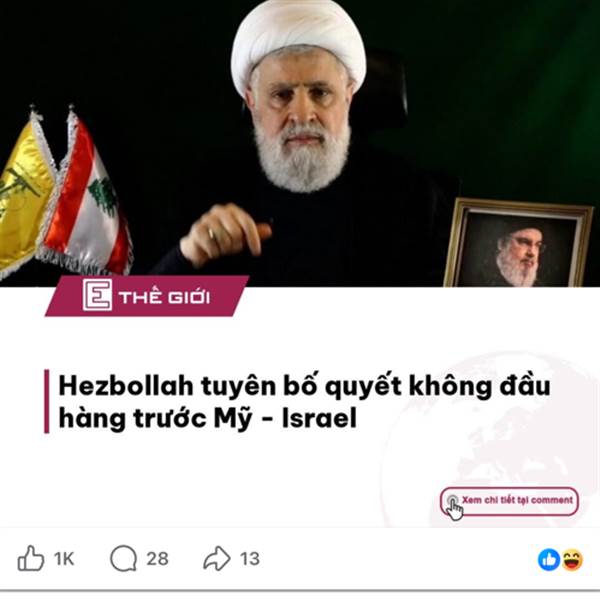Click the 28 comments count
This screenshot has width=600, height=600.
157,559
